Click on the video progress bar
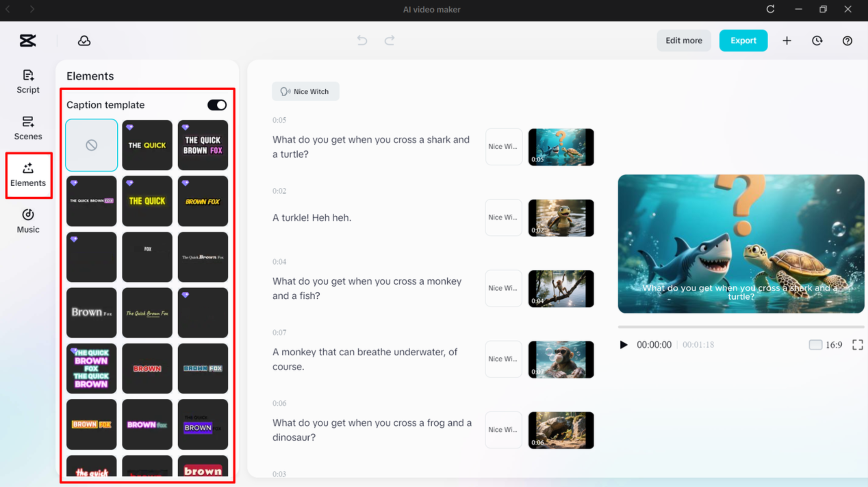This screenshot has width=868, height=487. [x=741, y=326]
